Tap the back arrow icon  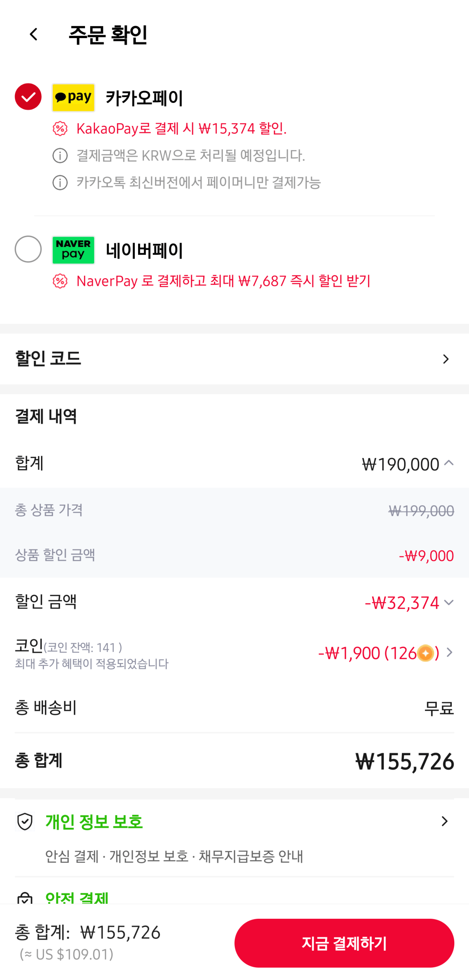(33, 34)
